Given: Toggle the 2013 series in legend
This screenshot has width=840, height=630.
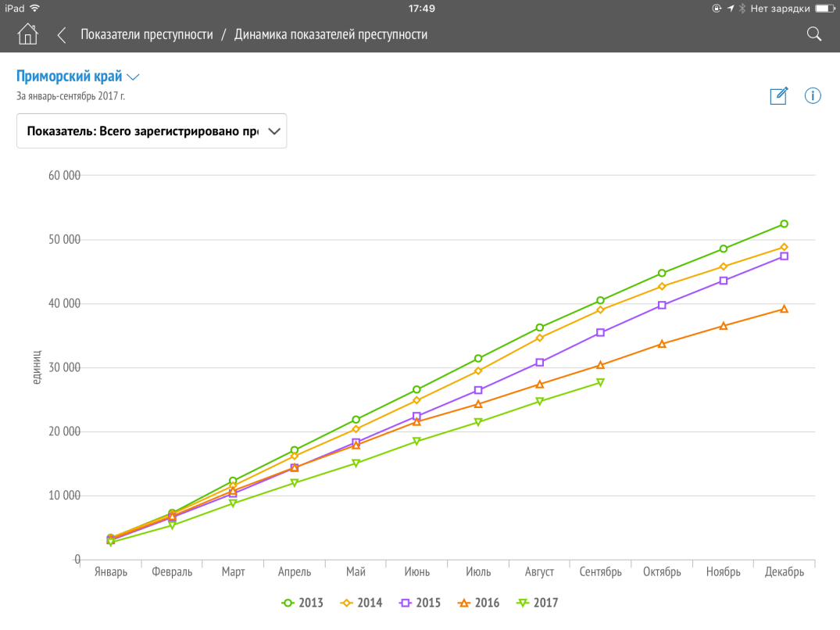Looking at the screenshot, I should (302, 603).
